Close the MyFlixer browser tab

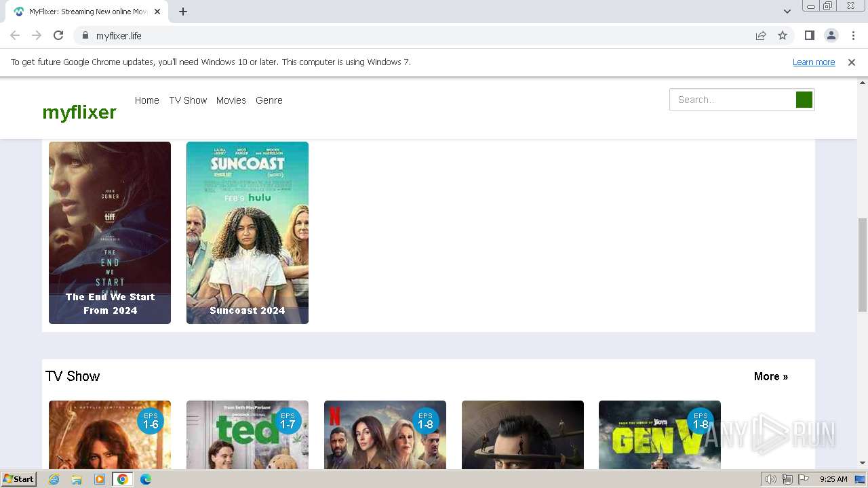click(x=157, y=12)
